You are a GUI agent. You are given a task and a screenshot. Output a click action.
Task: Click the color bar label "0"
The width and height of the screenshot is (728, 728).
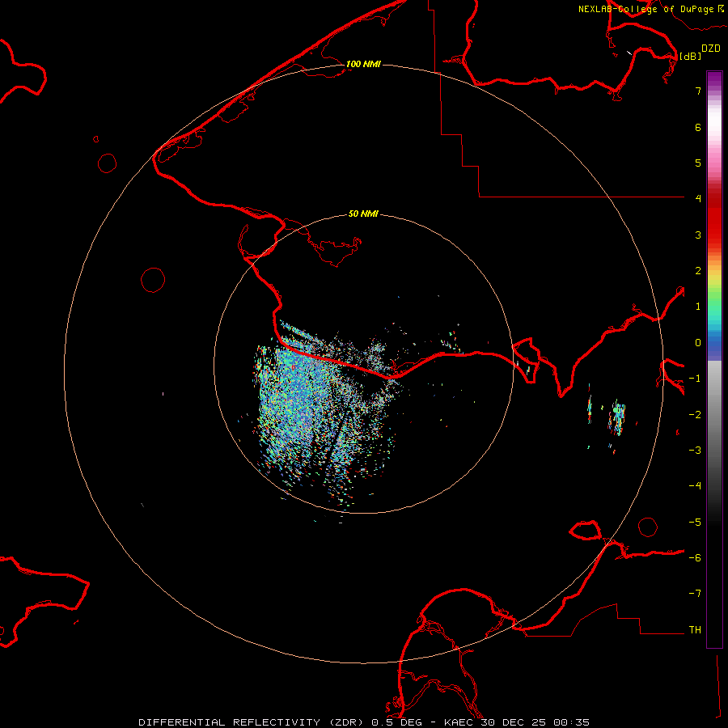[698, 343]
